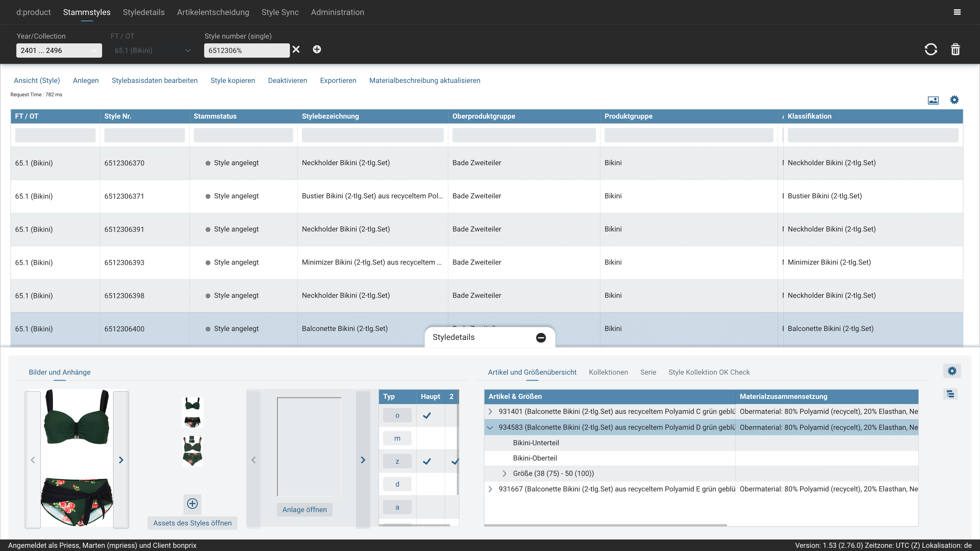Click the trash delete icon
Image resolution: width=980 pixels, height=551 pixels.
pos(955,49)
